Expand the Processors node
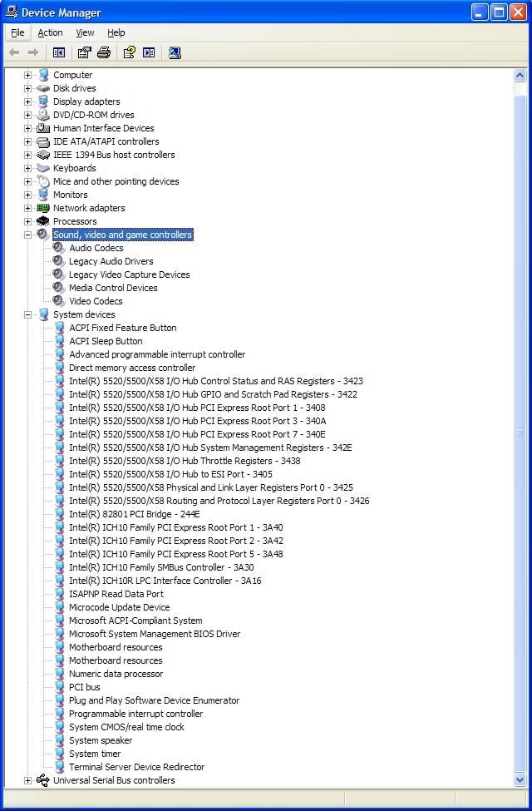Viewport: 532px width, 811px height. tap(27, 221)
